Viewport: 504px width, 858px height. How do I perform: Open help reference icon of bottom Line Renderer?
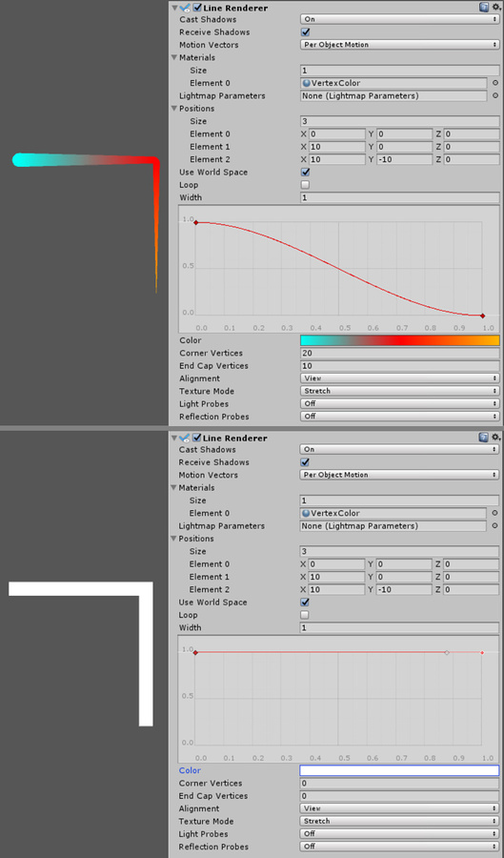[x=483, y=438]
